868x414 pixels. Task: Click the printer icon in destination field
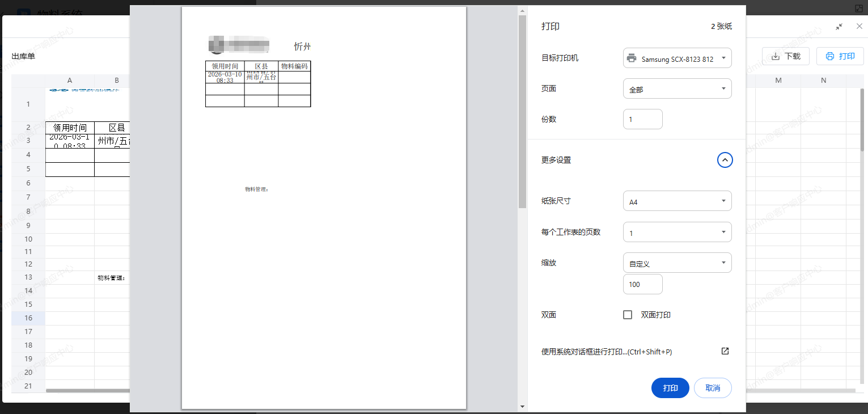pyautogui.click(x=631, y=58)
